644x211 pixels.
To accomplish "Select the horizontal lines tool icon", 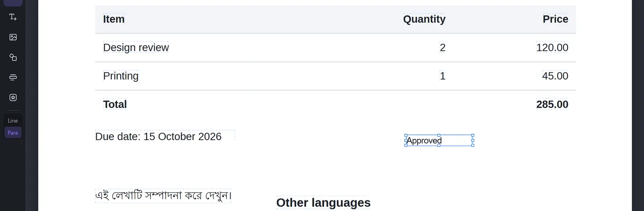I will (13, 77).
